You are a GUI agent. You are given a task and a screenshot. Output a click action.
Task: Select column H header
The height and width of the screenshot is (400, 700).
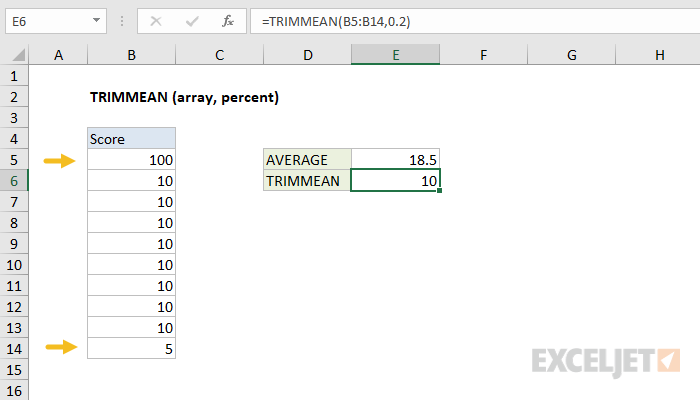click(x=658, y=55)
